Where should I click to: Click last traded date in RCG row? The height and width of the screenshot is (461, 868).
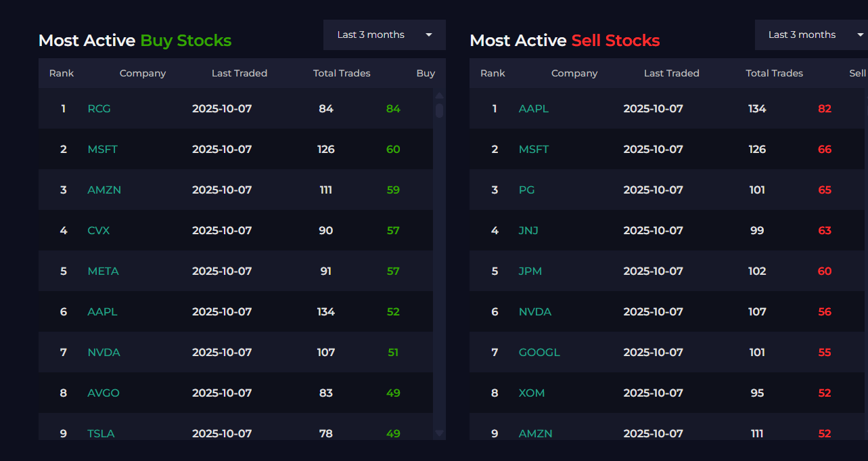pos(222,108)
